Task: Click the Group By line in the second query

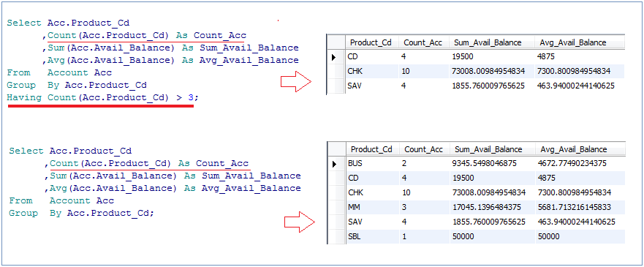Action: point(81,214)
